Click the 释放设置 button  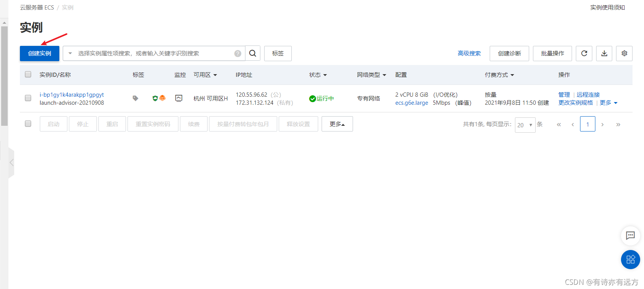[298, 124]
